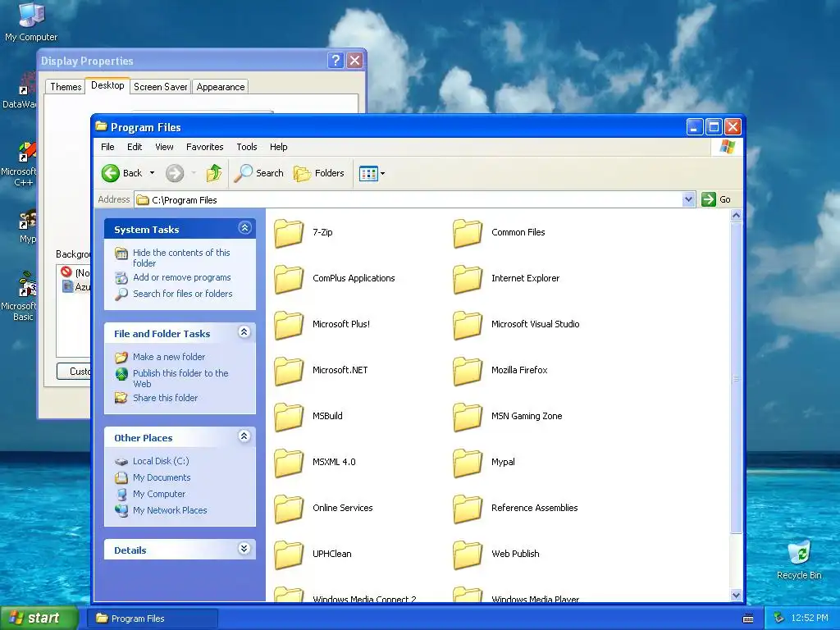Select the Microsoft Visual Studio folder icon
Screen dimensions: 840x630
click(x=468, y=325)
